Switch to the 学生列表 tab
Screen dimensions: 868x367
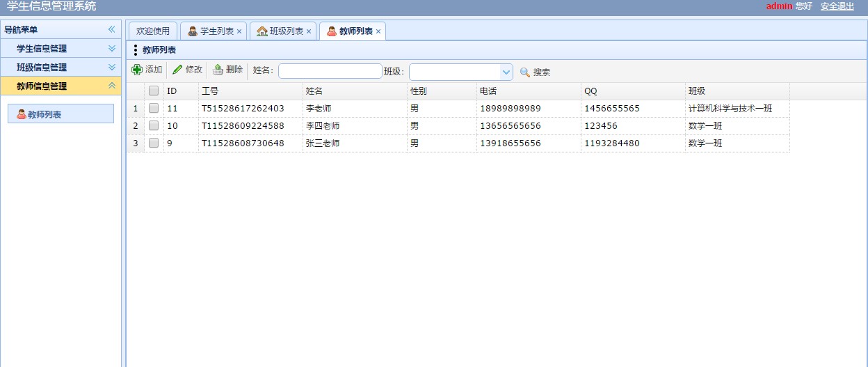pyautogui.click(x=214, y=31)
